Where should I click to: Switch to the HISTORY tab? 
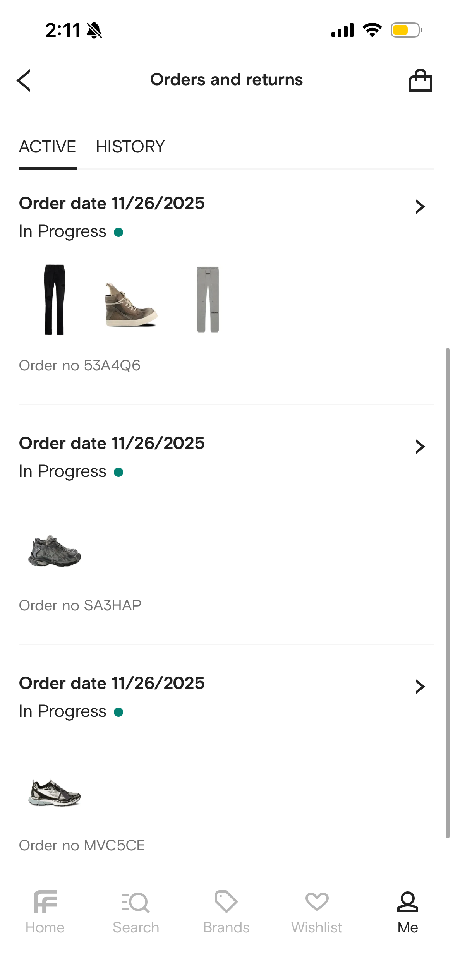click(130, 147)
